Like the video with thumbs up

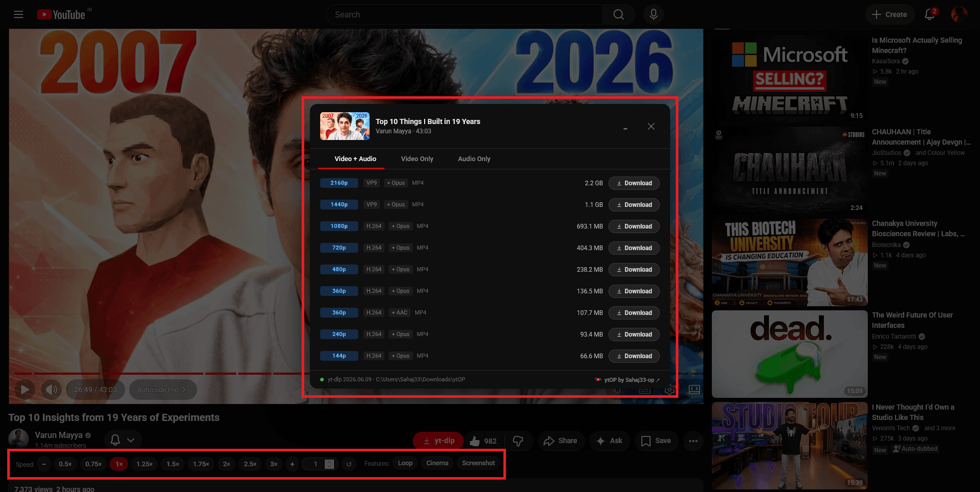click(x=483, y=441)
